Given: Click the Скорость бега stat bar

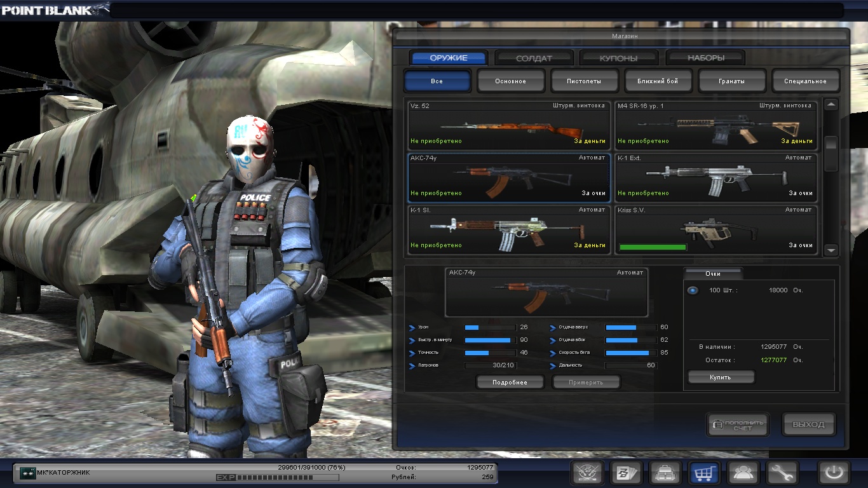Looking at the screenshot, I should coord(630,353).
